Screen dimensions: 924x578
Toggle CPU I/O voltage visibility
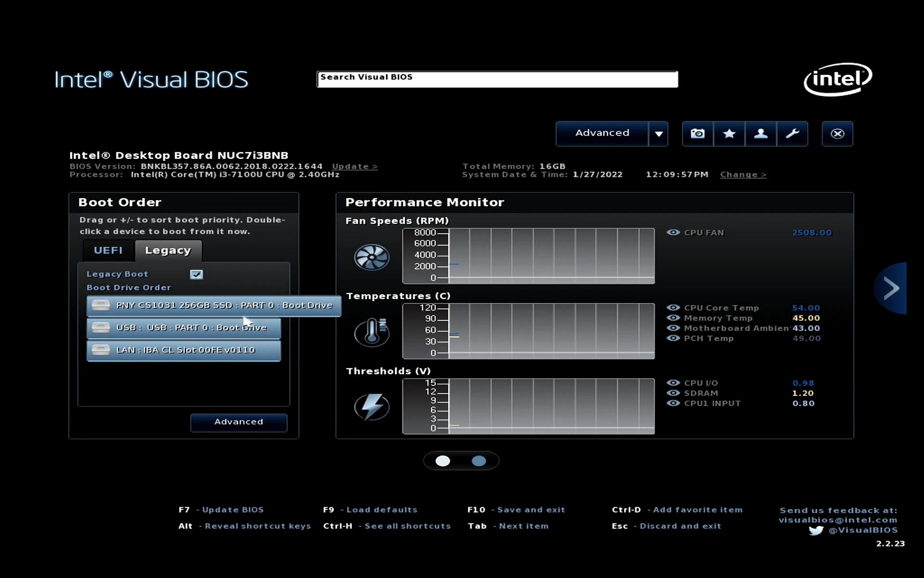(x=673, y=382)
